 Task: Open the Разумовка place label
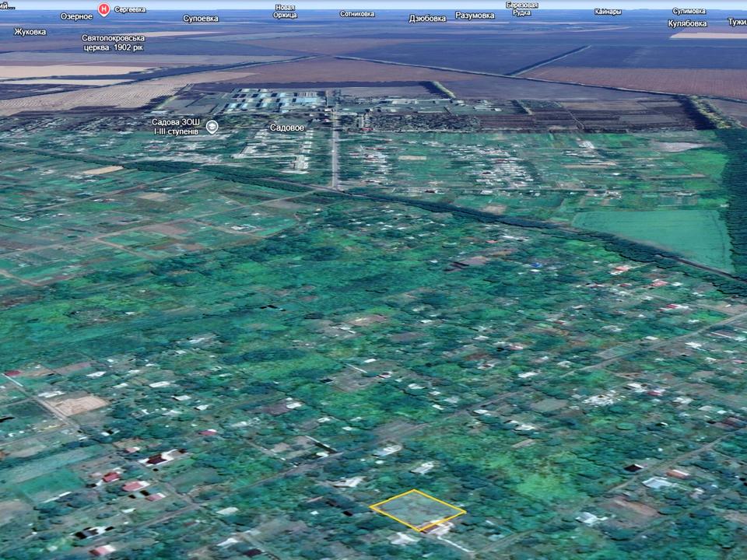click(475, 16)
